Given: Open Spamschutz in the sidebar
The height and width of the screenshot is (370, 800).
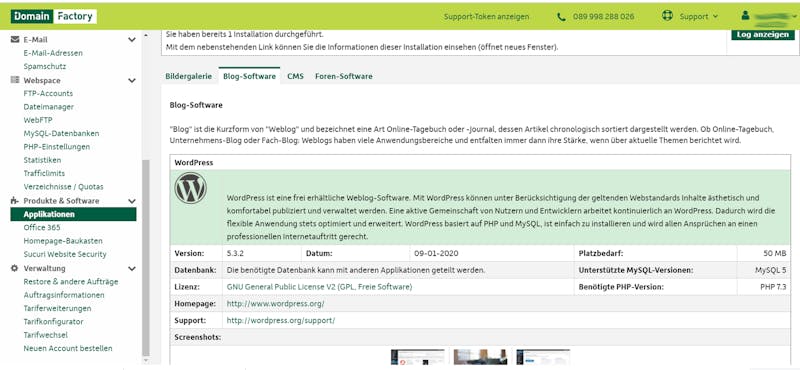Looking at the screenshot, I should 45,66.
